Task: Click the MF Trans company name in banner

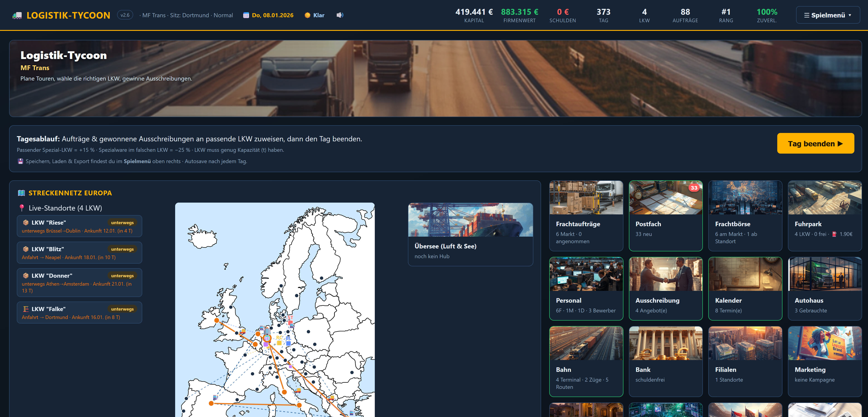Action: (x=35, y=68)
